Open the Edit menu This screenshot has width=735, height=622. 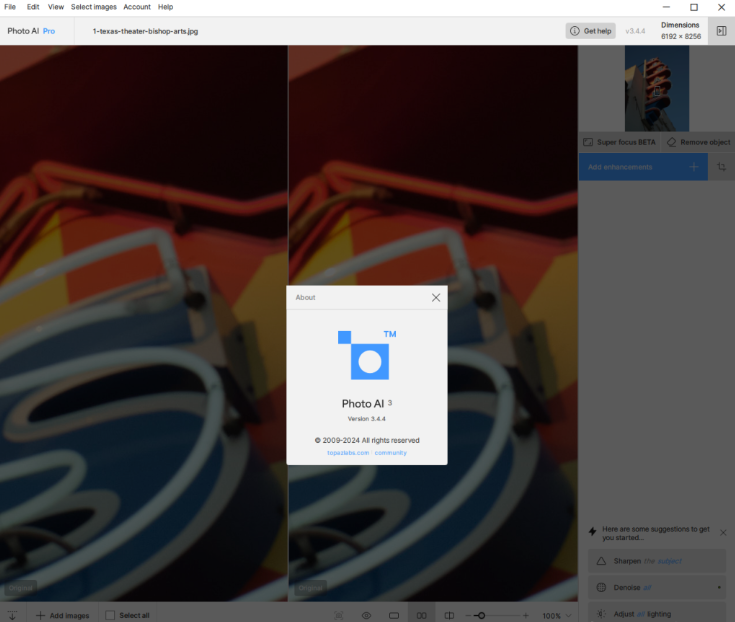(33, 7)
